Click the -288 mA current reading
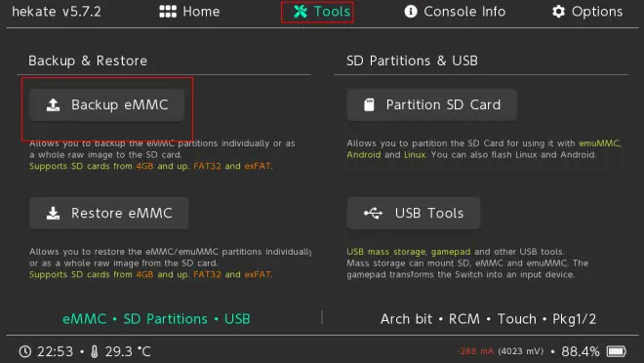This screenshot has height=363, width=644. 475,351
